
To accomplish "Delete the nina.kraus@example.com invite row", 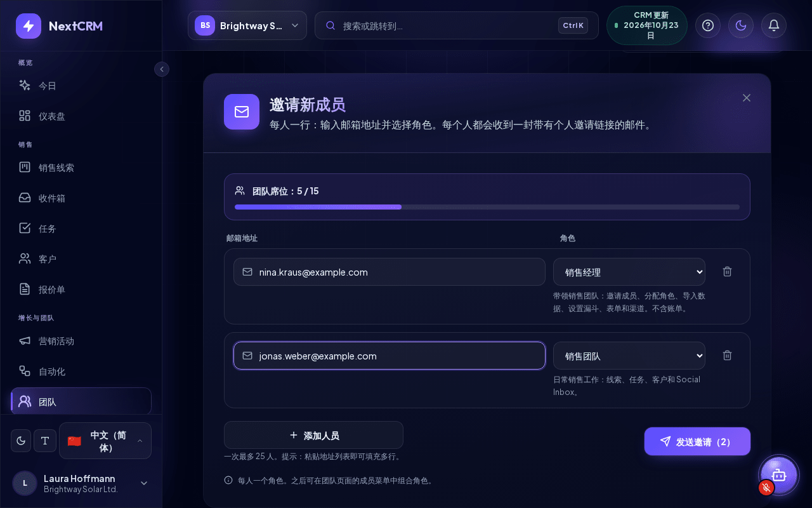I will coord(728,271).
